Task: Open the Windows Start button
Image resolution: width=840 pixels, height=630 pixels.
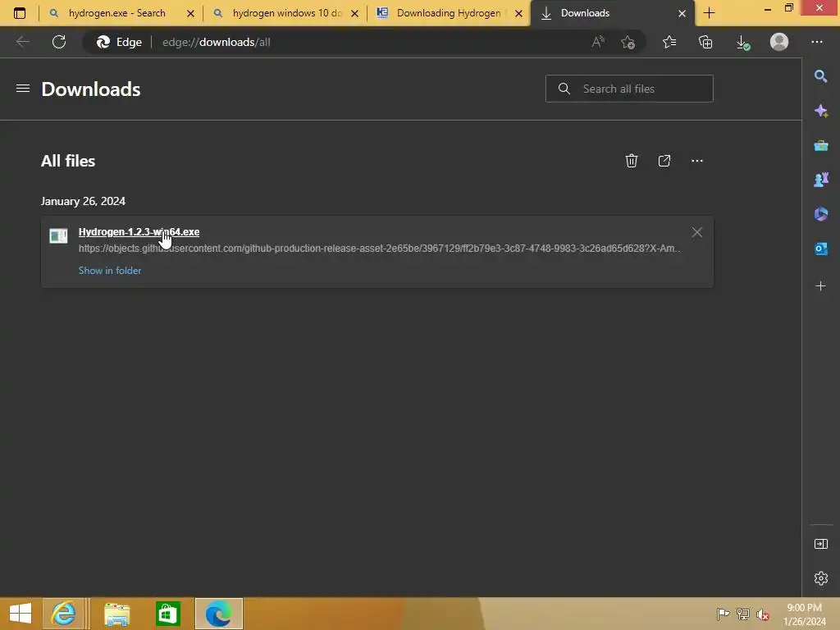Action: (21, 614)
